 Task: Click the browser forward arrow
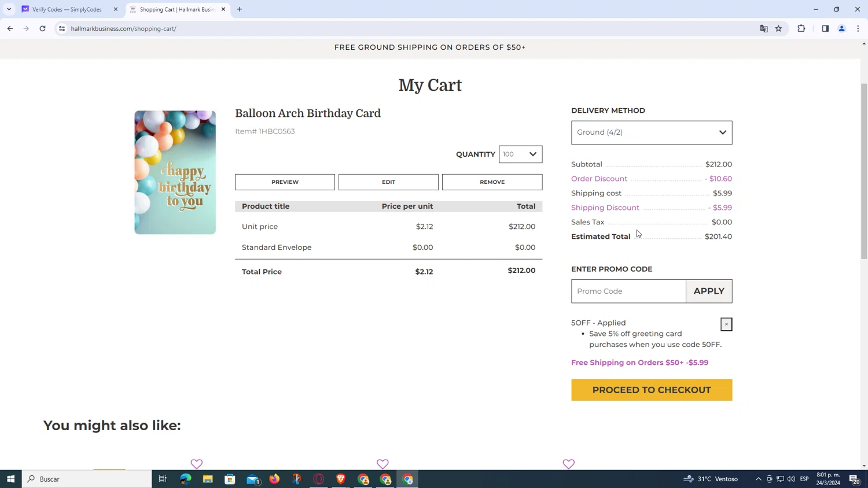[26, 28]
